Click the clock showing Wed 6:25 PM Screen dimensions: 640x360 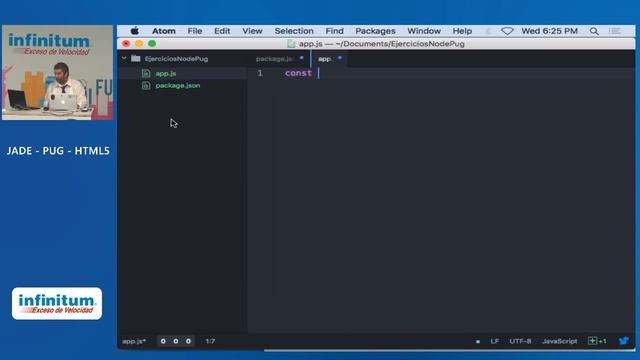point(549,31)
